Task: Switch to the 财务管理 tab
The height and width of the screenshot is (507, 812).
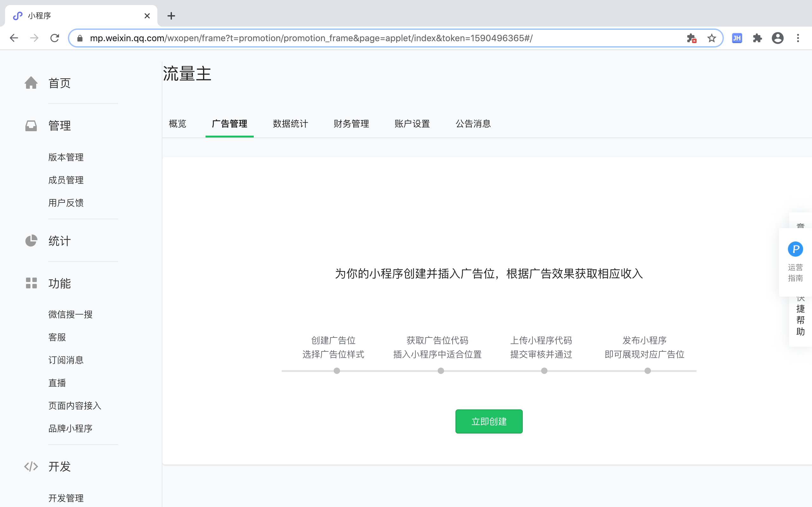Action: coord(351,124)
